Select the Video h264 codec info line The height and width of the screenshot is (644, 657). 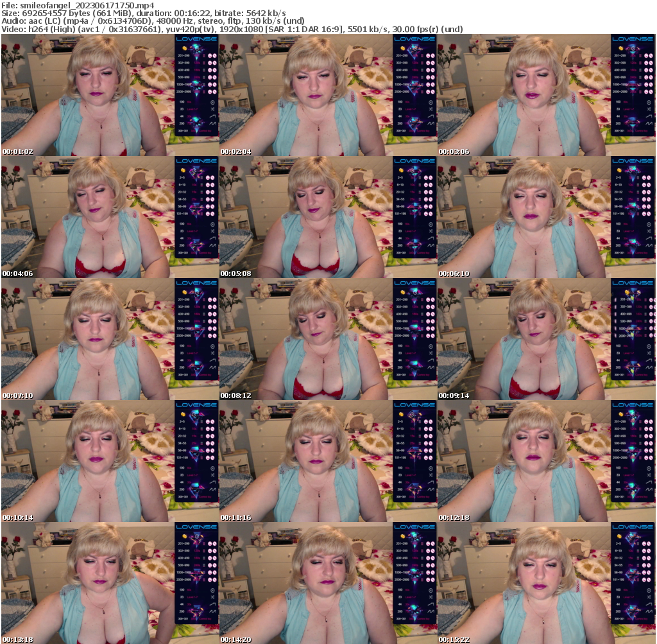click(232, 29)
